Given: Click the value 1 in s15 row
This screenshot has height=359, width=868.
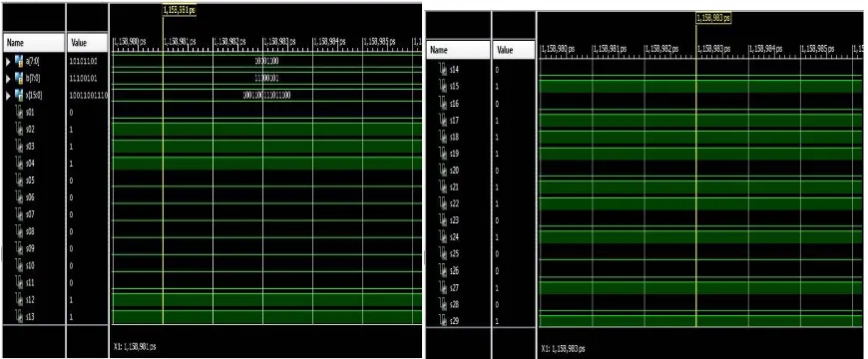Looking at the screenshot, I should (497, 87).
